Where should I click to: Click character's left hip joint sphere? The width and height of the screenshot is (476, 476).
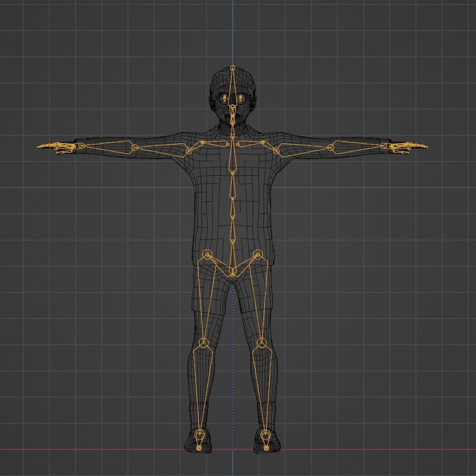point(258,254)
